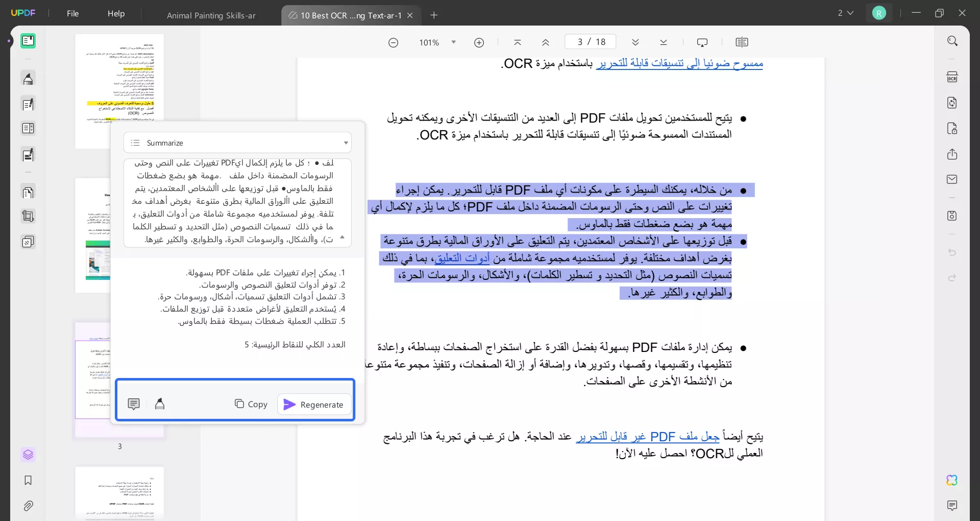The height and width of the screenshot is (521, 980).
Task: Click the 101% zoom value
Action: tap(429, 42)
